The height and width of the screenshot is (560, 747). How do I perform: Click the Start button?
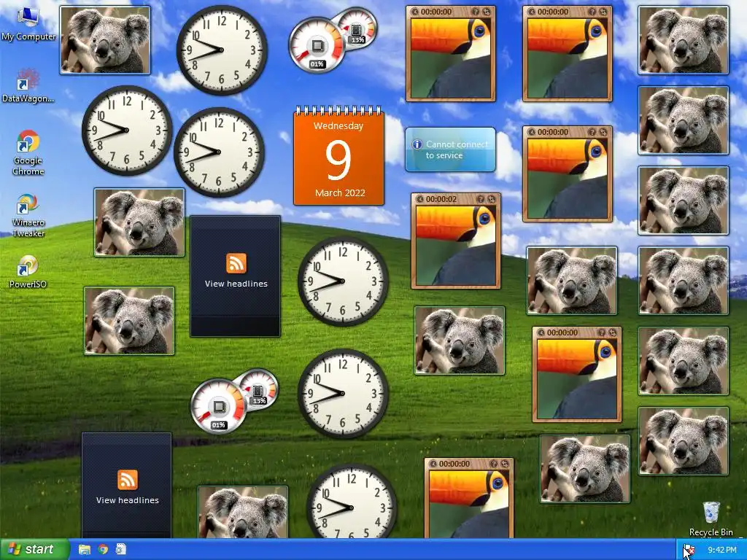(x=34, y=549)
